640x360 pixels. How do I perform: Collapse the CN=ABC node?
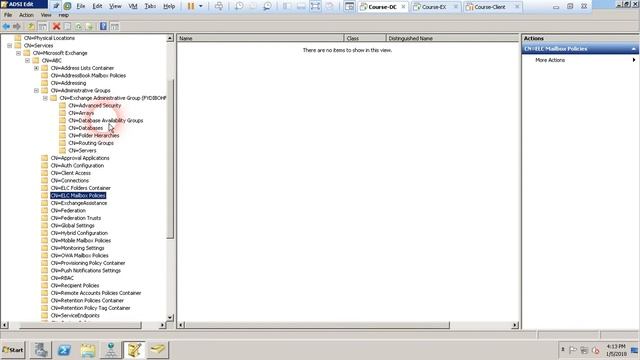click(27, 60)
